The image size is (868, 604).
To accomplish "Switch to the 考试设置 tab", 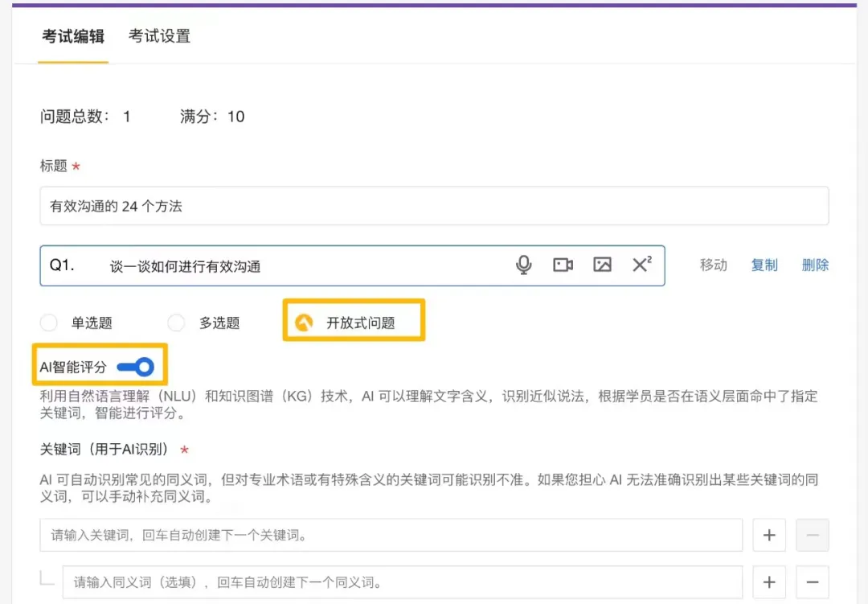I will point(159,36).
